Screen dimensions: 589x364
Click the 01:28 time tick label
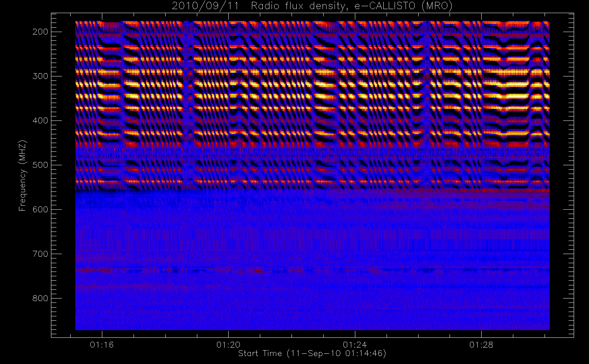(x=481, y=345)
